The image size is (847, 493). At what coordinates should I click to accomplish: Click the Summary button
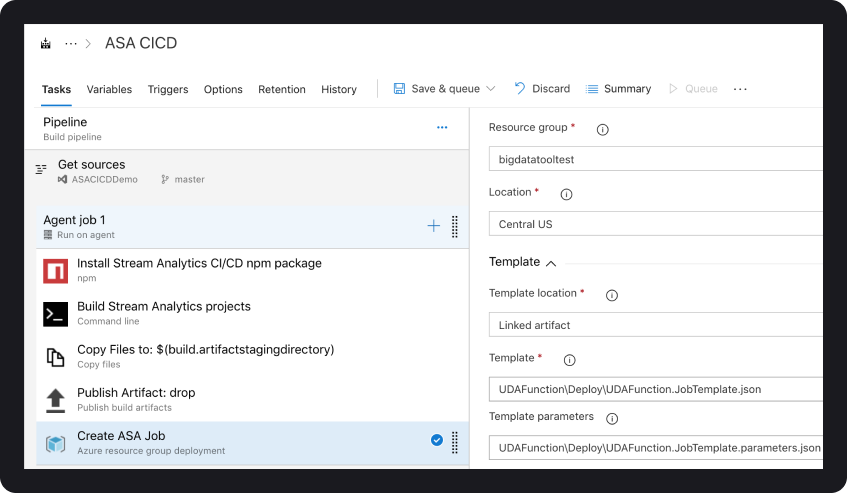click(x=618, y=89)
